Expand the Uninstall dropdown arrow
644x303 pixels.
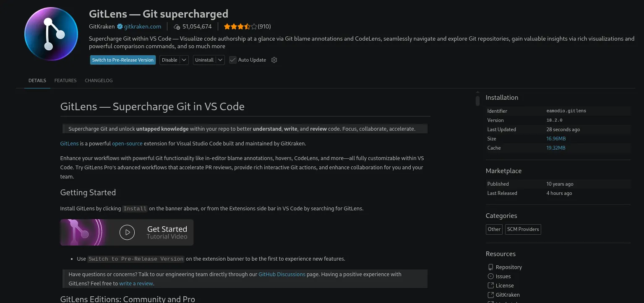pyautogui.click(x=220, y=60)
